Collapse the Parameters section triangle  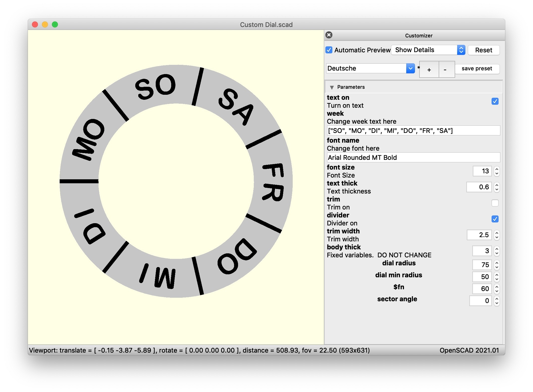(x=332, y=87)
